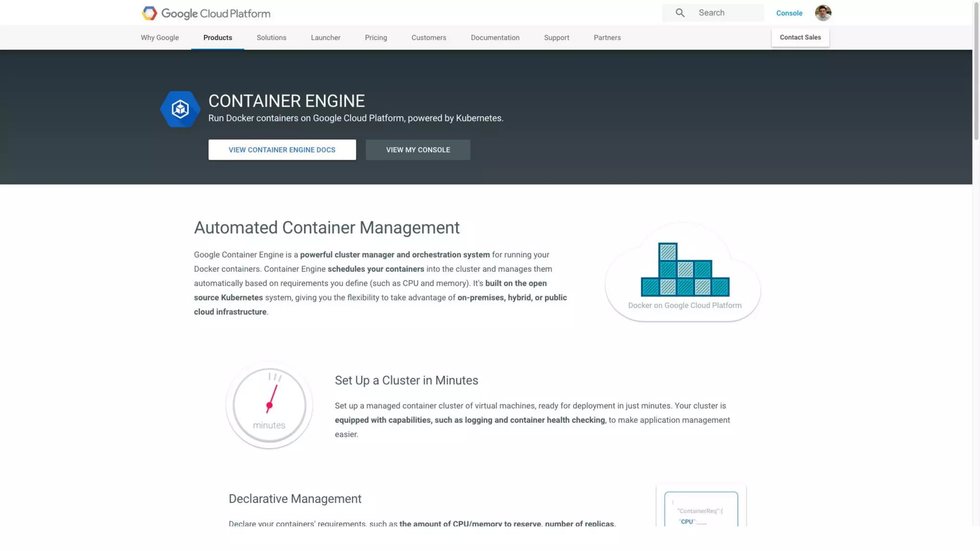The width and height of the screenshot is (980, 551).
Task: Click the page vertical scrollbar
Action: 976,72
